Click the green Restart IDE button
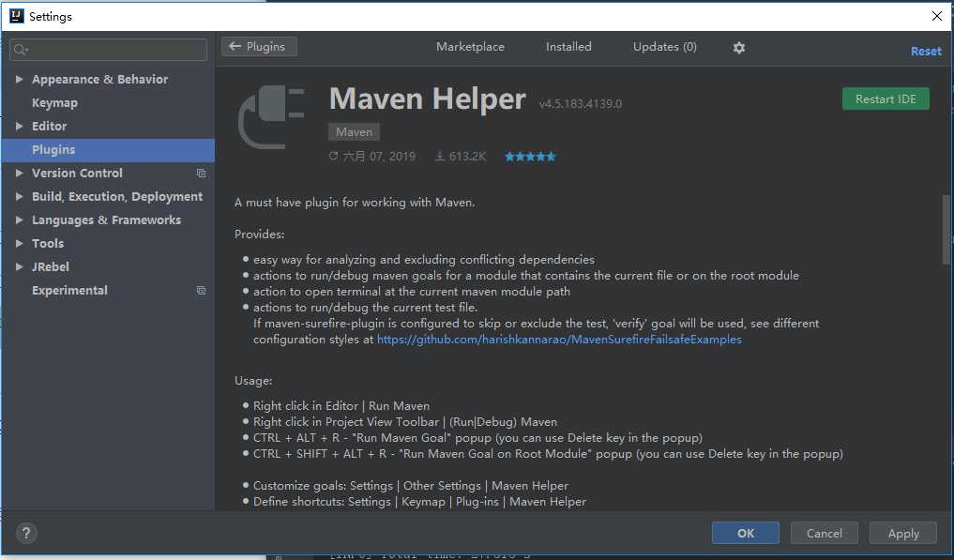This screenshot has width=954, height=560. click(886, 99)
